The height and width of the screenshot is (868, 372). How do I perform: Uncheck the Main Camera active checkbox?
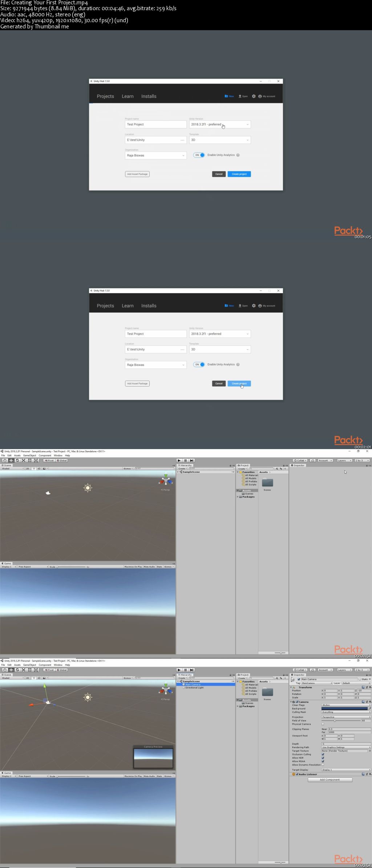click(299, 679)
